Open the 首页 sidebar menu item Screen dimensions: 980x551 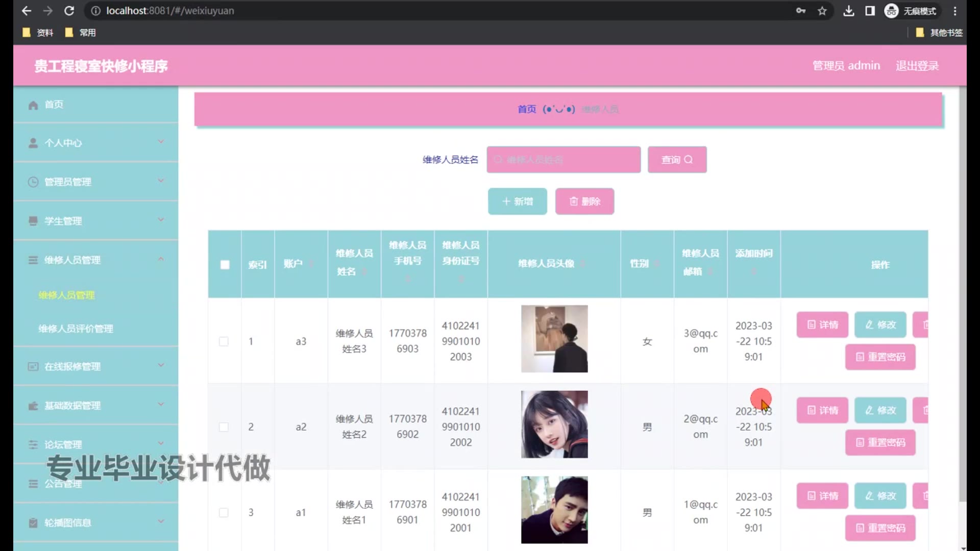pos(96,105)
